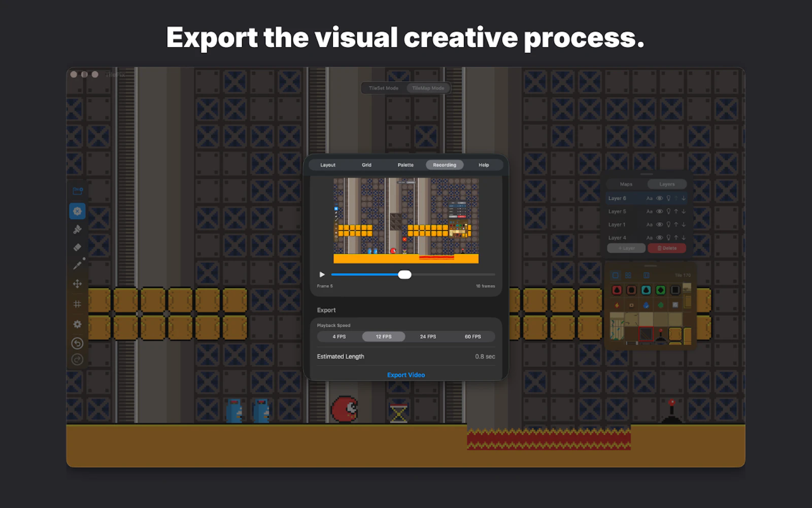Toggle visibility eye for Layer 4
This screenshot has height=508, width=812.
click(660, 238)
